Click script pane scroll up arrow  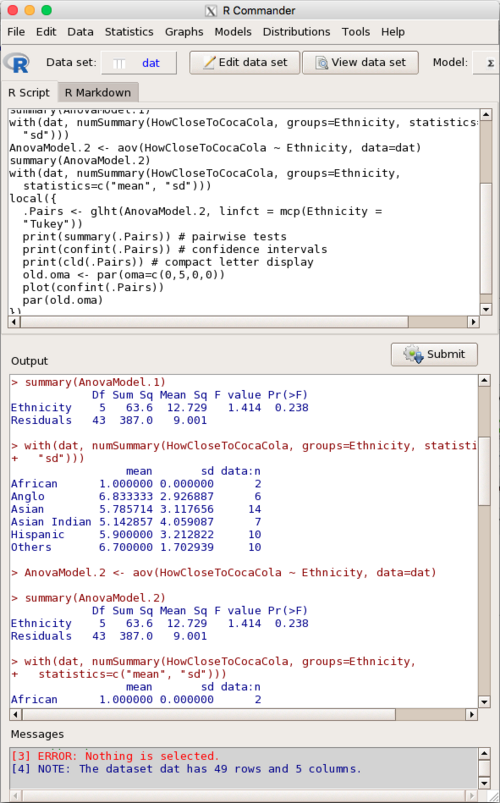486,114
